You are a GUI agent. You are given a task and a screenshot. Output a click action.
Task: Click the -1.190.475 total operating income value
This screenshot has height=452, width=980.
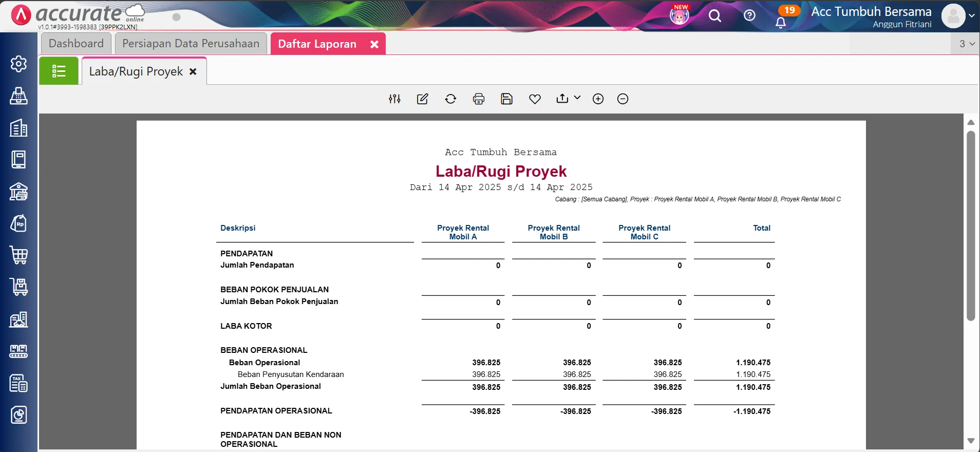pyautogui.click(x=752, y=411)
